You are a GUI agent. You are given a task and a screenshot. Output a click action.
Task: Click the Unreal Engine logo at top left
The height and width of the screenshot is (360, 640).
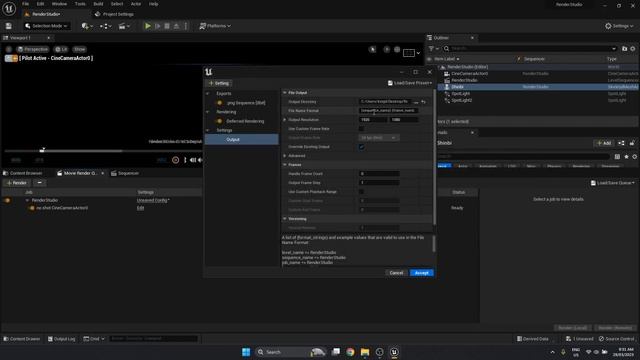click(x=9, y=8)
